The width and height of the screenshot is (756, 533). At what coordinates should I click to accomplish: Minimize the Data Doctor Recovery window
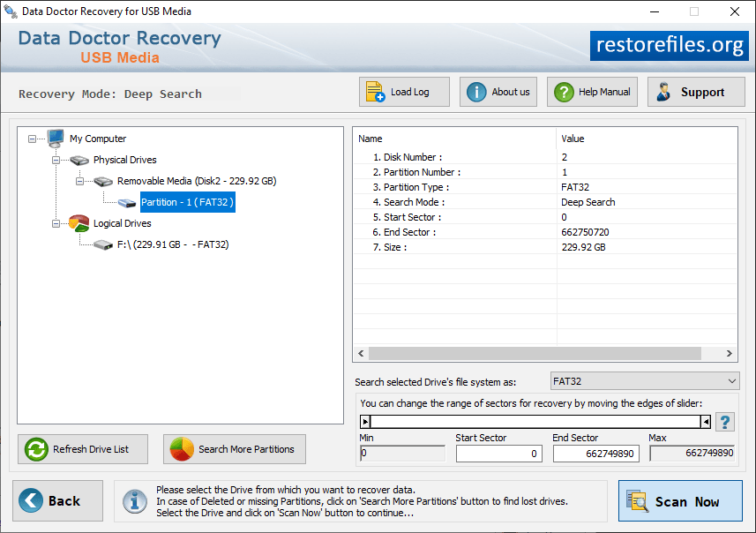[x=655, y=11]
